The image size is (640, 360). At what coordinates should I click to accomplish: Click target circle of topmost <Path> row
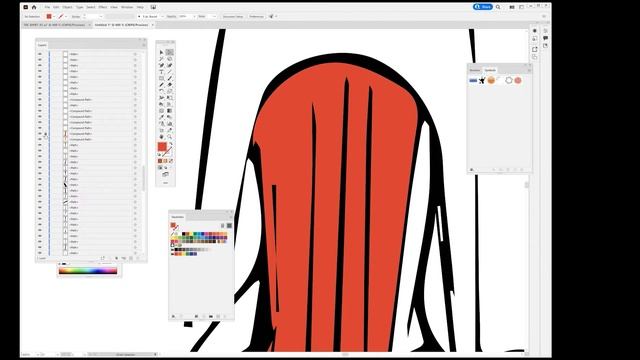136,54
